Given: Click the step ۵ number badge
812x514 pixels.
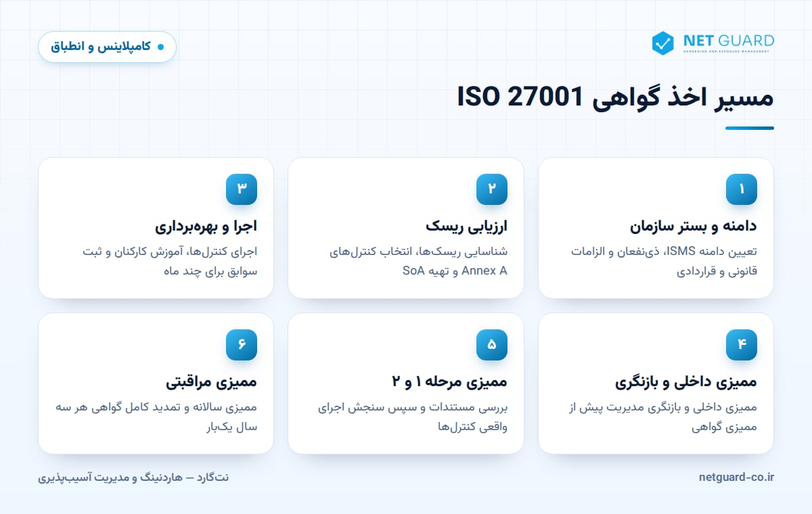Looking at the screenshot, I should pos(492,345).
